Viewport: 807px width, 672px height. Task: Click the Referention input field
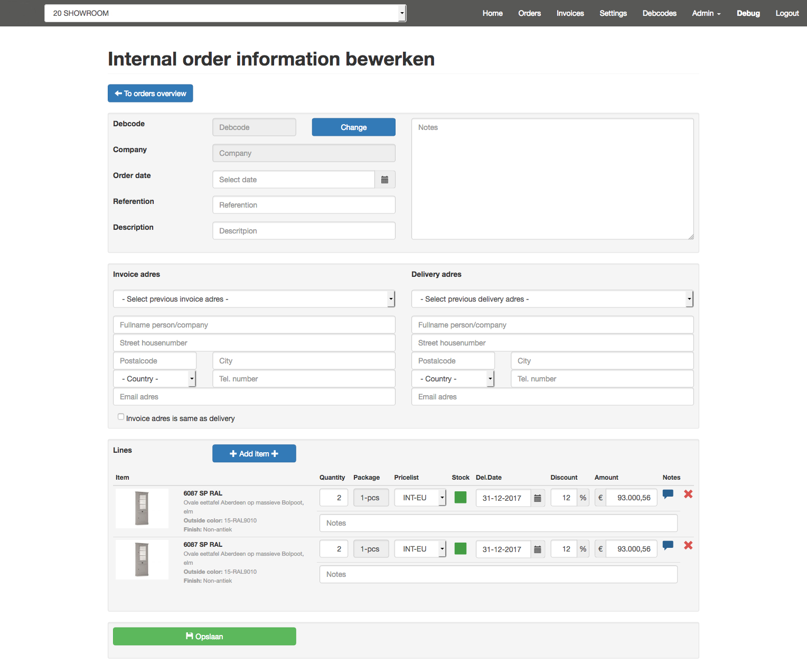click(304, 205)
